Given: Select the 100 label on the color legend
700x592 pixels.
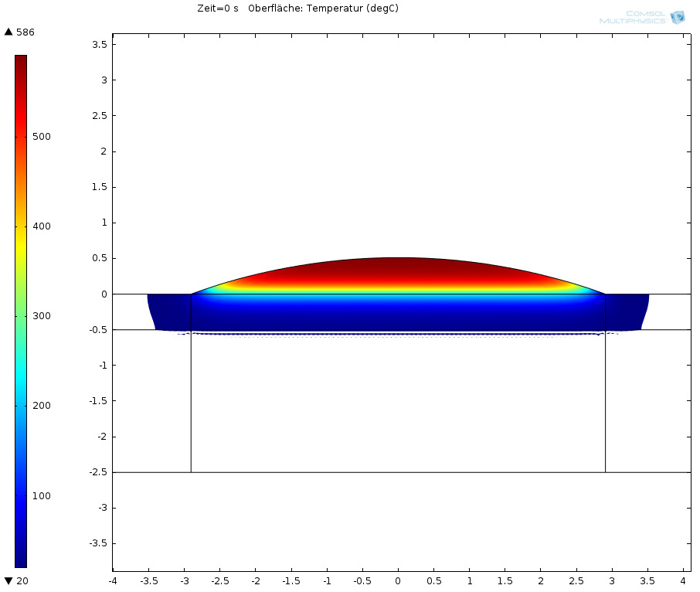Looking at the screenshot, I should tap(41, 496).
